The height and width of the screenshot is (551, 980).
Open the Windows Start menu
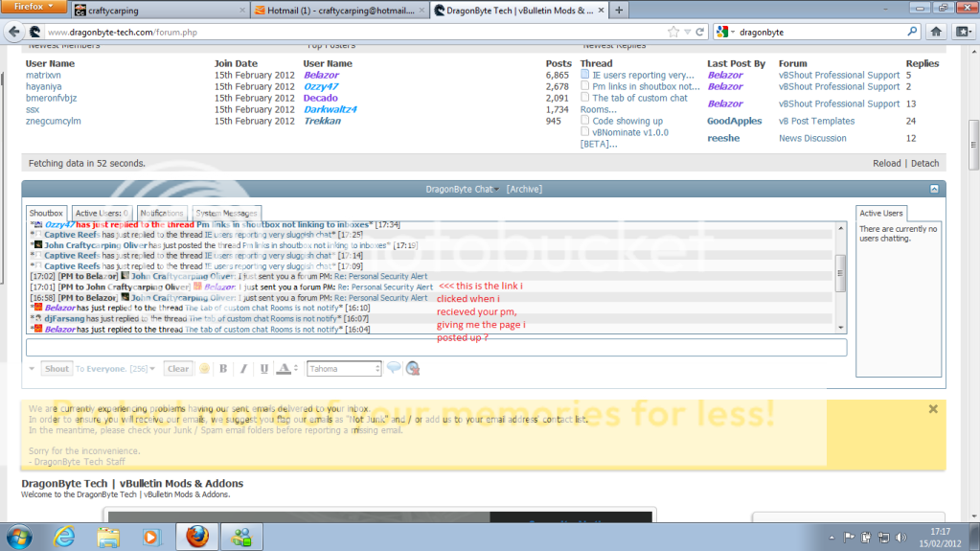point(19,538)
